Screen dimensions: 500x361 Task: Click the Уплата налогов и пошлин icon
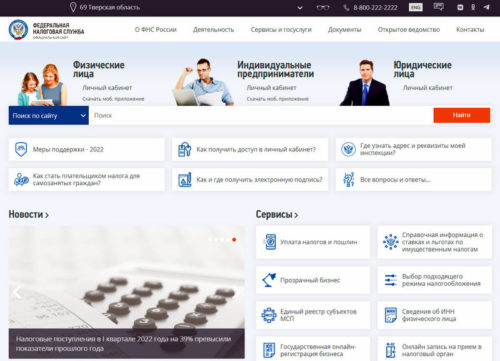(x=270, y=242)
